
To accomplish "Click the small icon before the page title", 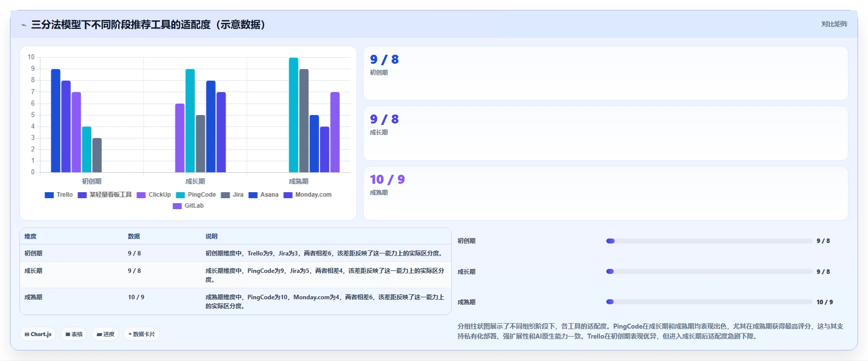I will tap(23, 25).
